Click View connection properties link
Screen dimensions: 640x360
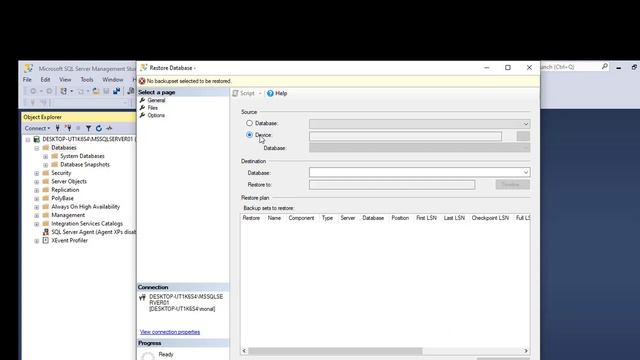[x=170, y=332]
